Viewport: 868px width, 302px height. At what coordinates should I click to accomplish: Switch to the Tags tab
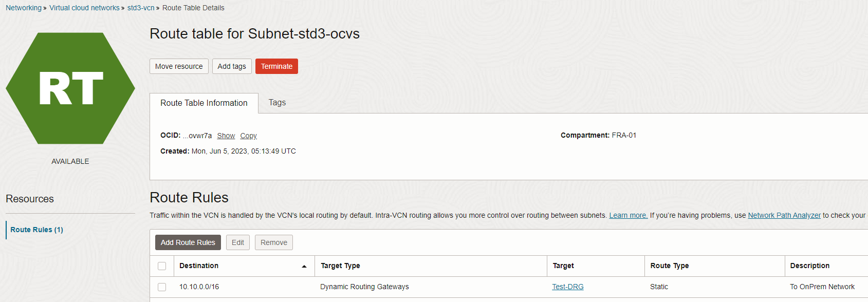click(277, 102)
